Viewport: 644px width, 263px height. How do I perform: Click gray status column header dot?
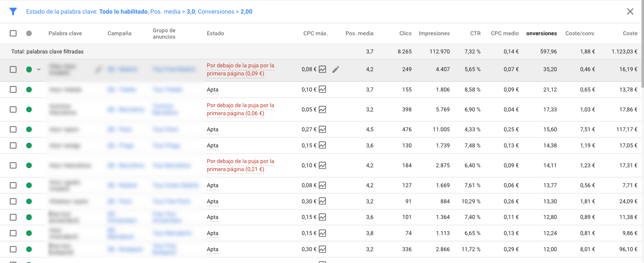pyautogui.click(x=29, y=33)
